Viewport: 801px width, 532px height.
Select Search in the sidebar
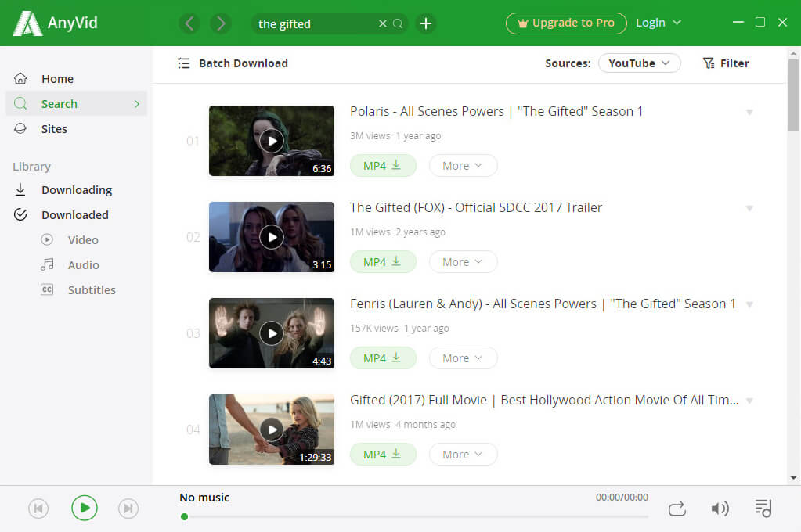point(77,103)
